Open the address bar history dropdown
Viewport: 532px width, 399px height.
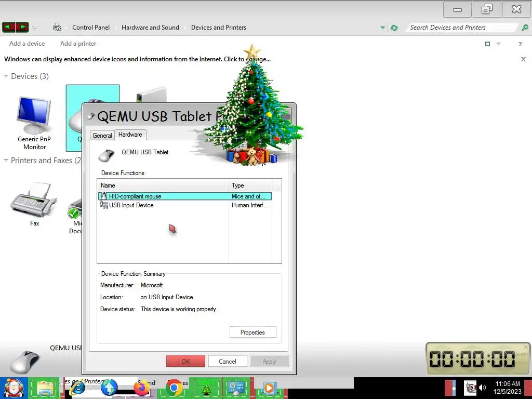(383, 28)
